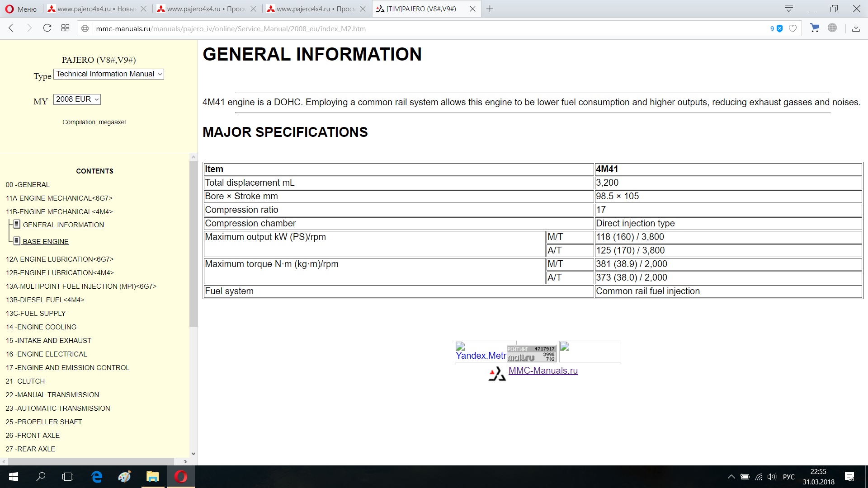
Task: Open the BASE ENGINE link
Action: [x=46, y=242]
